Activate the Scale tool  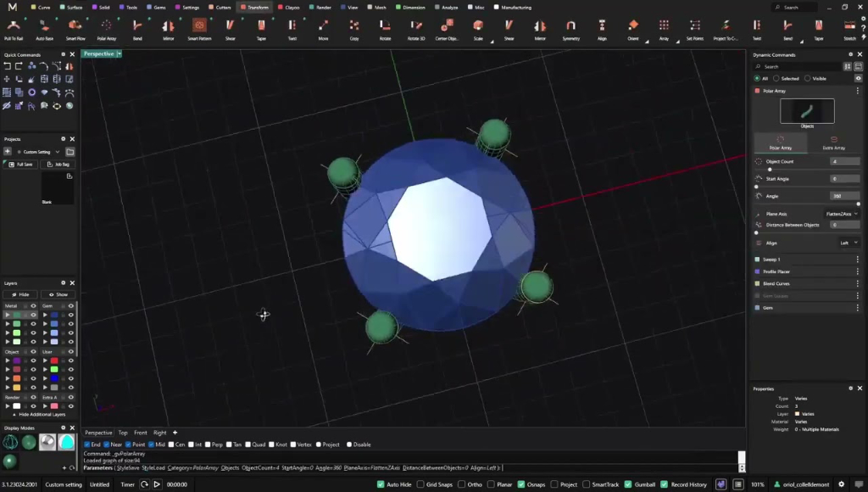pyautogui.click(x=478, y=30)
